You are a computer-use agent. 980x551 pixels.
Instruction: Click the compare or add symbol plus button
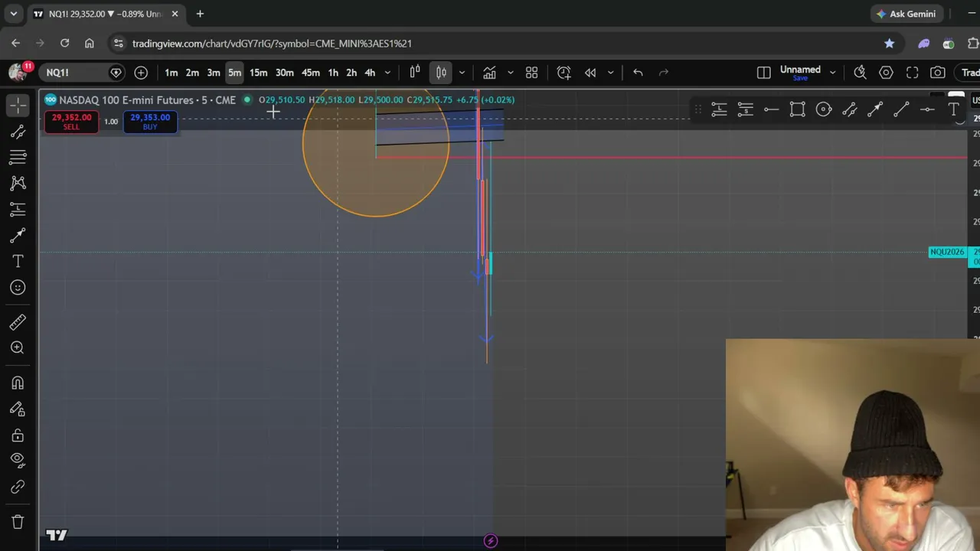141,73
